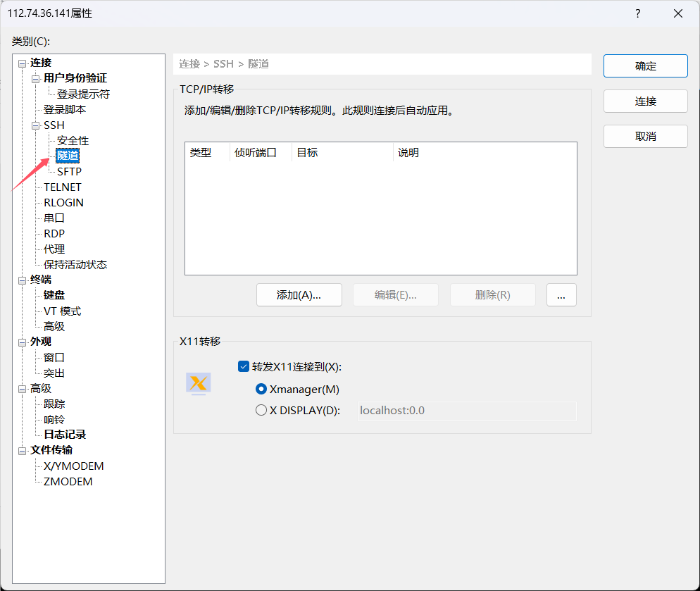Screen dimensions: 700x591
Task: Select the 终端 tree label
Action: point(41,280)
